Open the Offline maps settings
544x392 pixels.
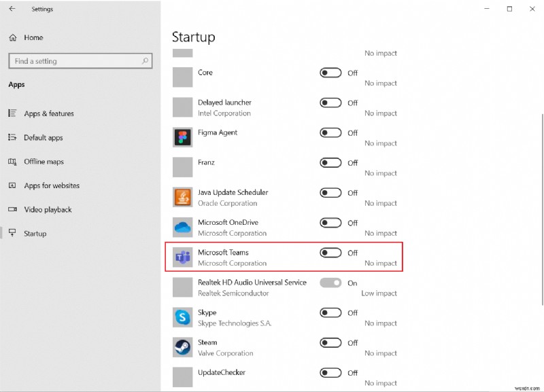click(x=42, y=162)
